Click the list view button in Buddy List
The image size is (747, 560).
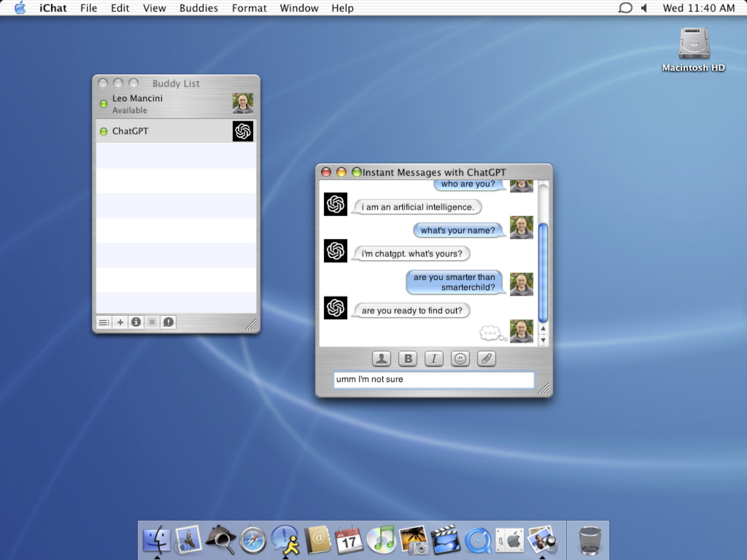point(104,322)
